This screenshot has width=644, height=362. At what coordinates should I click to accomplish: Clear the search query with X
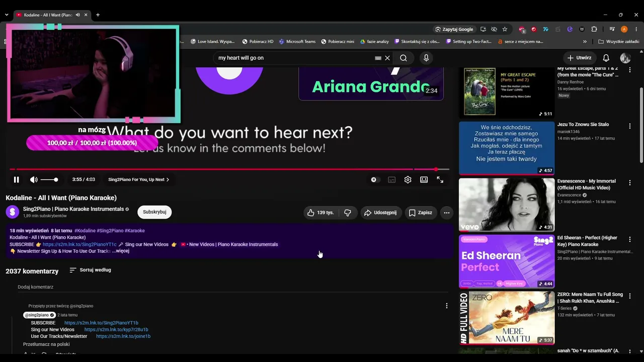tap(387, 58)
